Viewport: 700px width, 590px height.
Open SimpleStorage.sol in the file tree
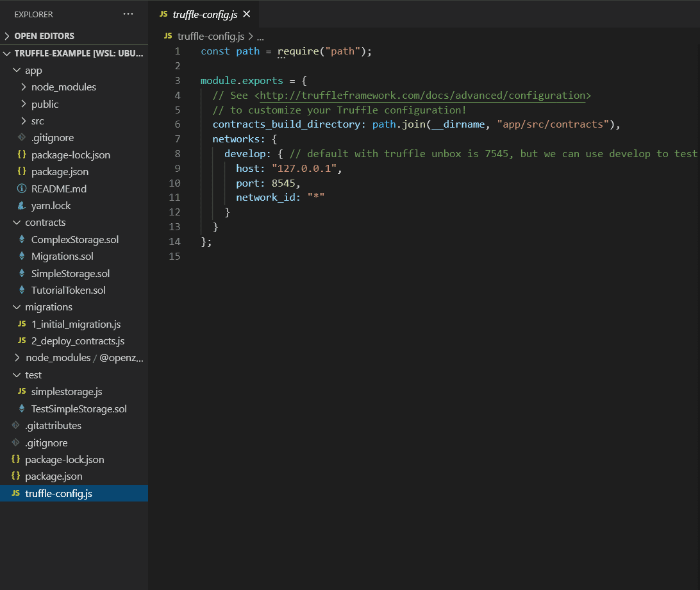click(x=71, y=274)
